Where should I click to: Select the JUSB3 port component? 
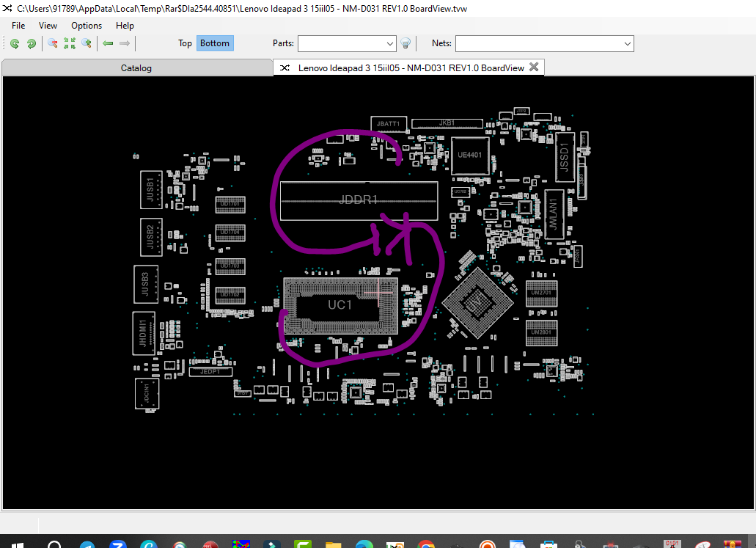(x=146, y=284)
